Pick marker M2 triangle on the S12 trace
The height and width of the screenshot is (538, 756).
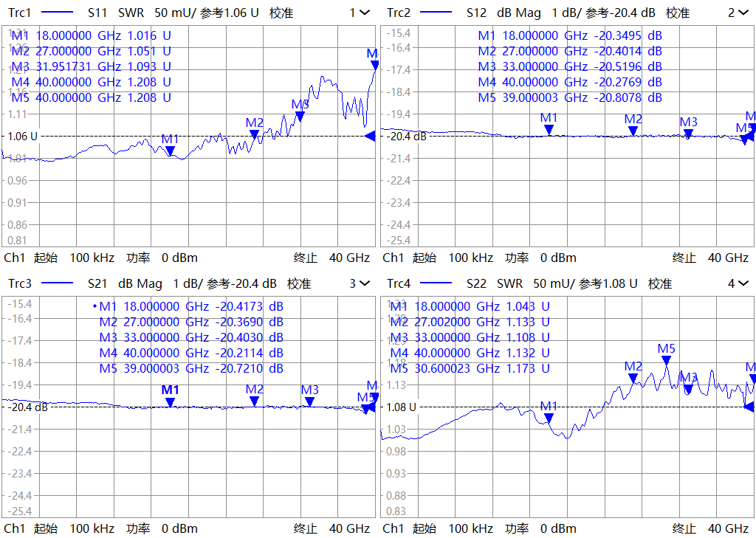tap(633, 131)
